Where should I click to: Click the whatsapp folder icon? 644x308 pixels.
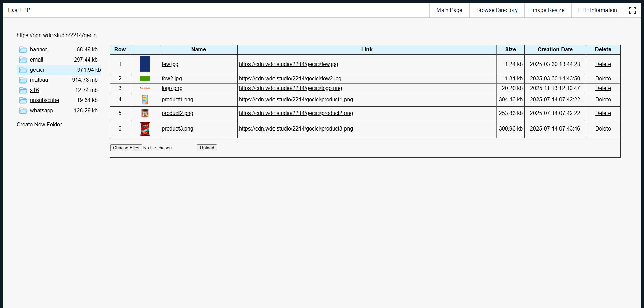pos(23,111)
